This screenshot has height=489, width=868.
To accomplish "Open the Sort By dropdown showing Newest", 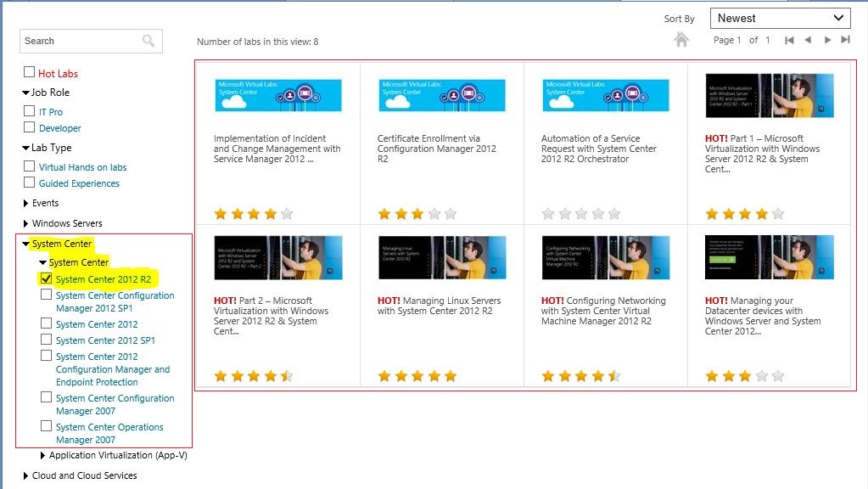I will 781,19.
